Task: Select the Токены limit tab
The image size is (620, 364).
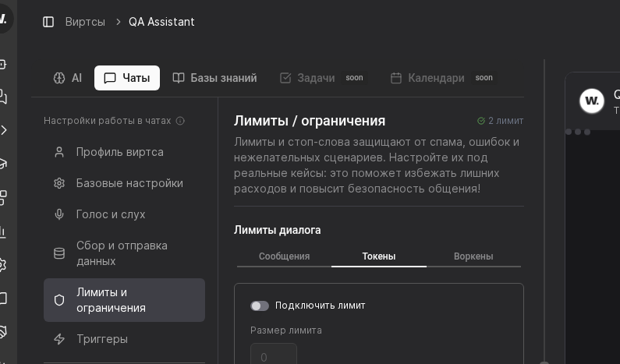Action: 379,256
